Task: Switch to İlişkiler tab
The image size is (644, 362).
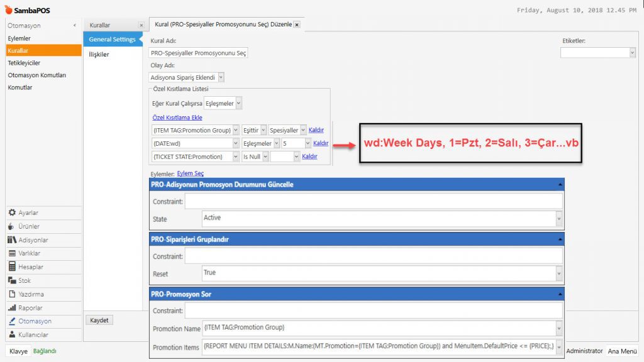Action: 99,54
